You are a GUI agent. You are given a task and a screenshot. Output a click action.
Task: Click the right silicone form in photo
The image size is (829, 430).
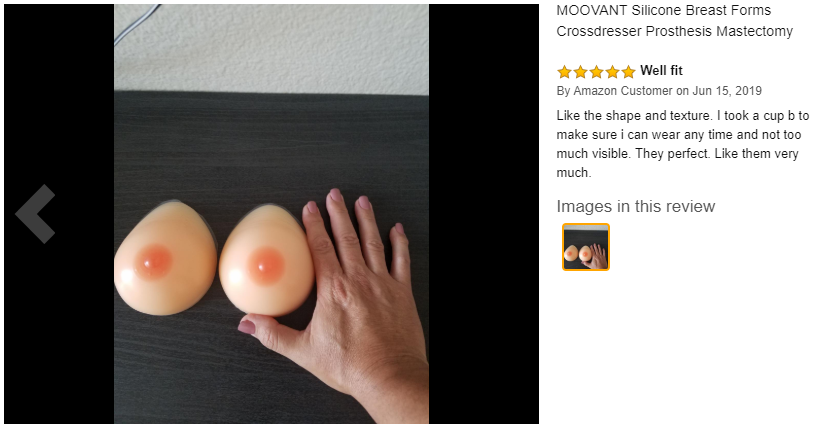click(x=266, y=260)
